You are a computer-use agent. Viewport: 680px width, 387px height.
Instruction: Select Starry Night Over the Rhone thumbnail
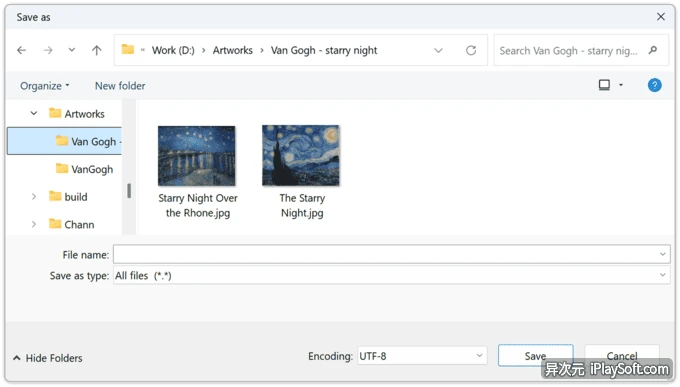(x=197, y=156)
